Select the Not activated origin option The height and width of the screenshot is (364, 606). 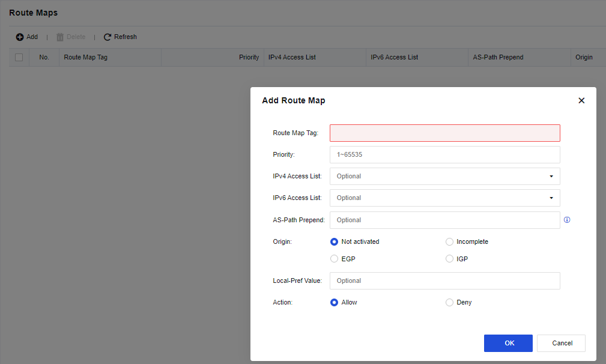(335, 241)
